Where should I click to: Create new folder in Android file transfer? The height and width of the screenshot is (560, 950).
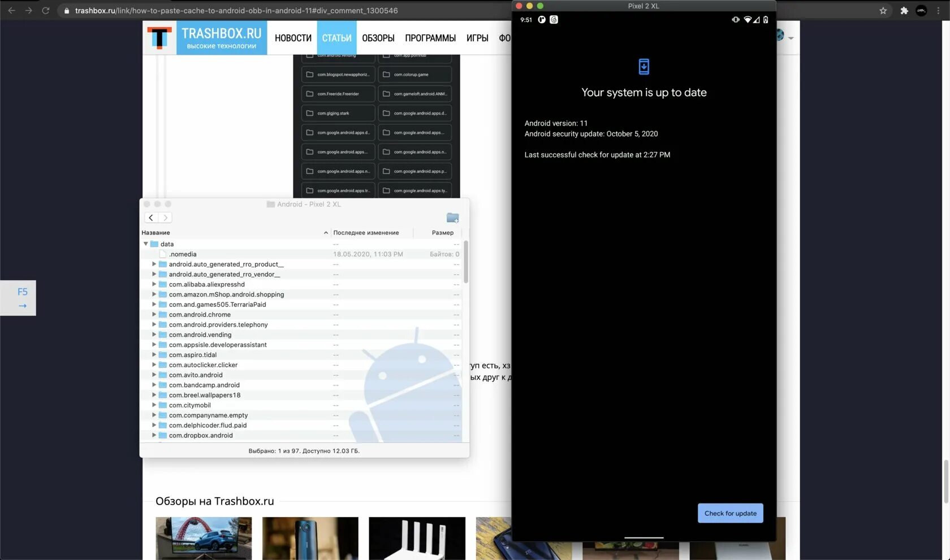452,218
